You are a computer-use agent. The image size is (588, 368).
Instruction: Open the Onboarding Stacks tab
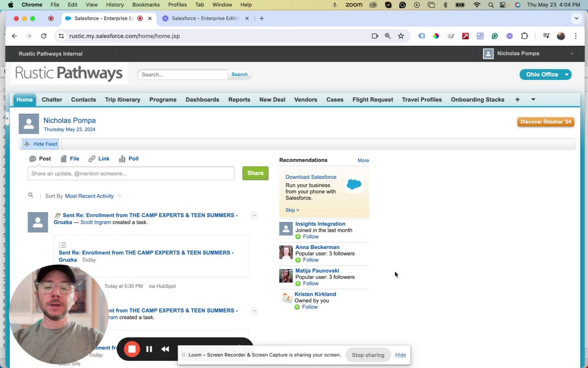pyautogui.click(x=477, y=99)
